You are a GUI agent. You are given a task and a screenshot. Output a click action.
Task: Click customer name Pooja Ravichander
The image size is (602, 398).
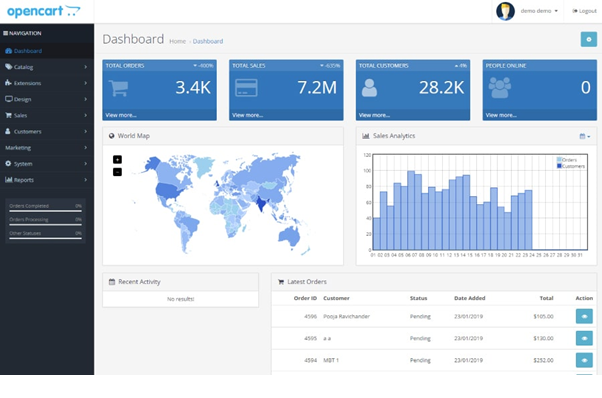tap(346, 317)
